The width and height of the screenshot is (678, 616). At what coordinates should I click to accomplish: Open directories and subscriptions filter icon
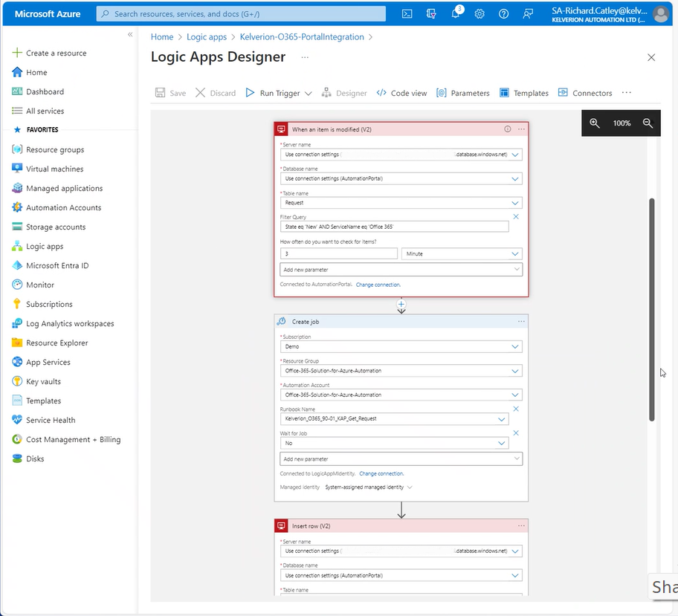pos(431,14)
